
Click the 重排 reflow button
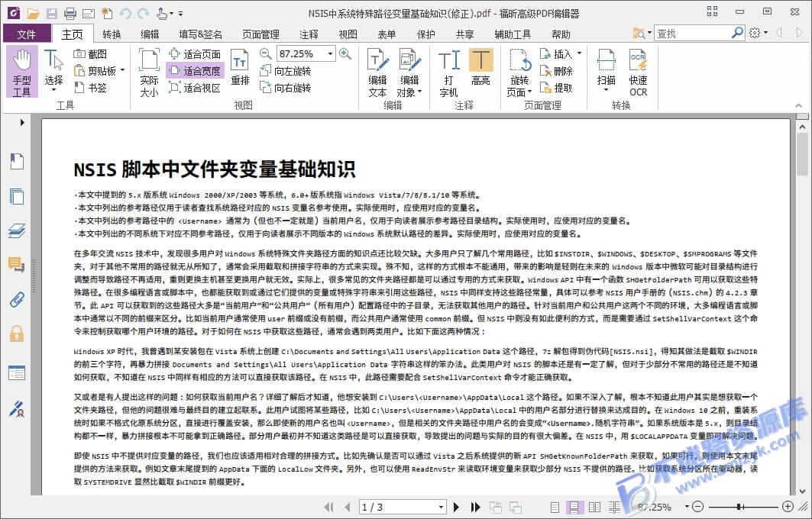point(240,68)
